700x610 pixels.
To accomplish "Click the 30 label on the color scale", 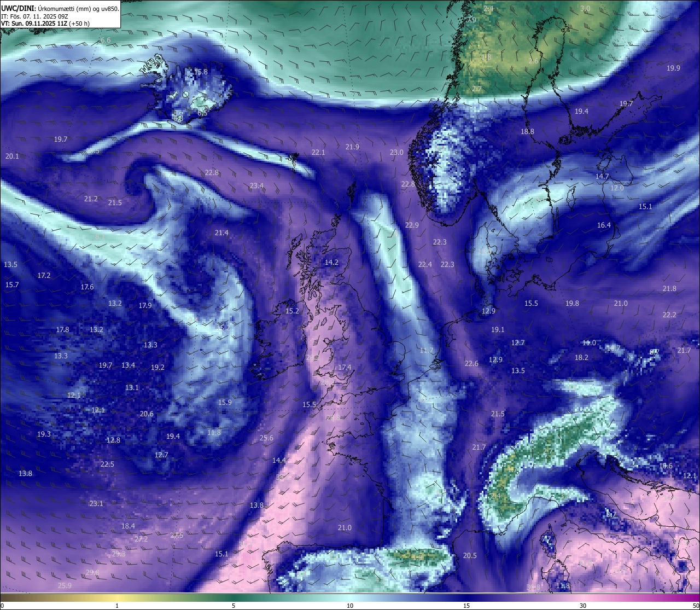I will [x=583, y=606].
